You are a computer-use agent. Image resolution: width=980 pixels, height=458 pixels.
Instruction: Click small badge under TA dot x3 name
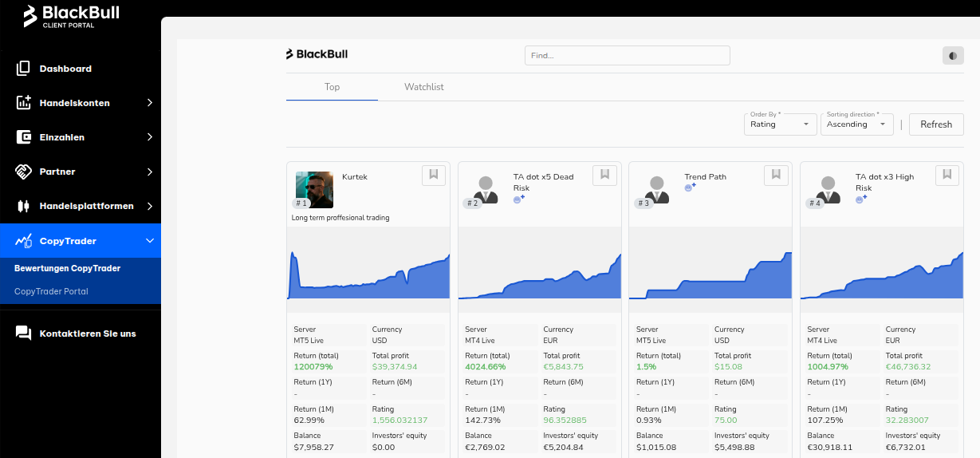point(861,199)
